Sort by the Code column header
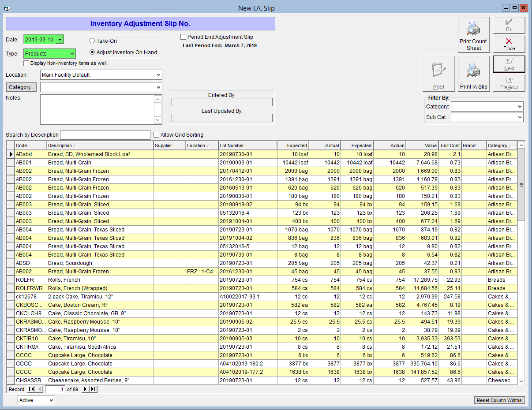 pos(31,145)
